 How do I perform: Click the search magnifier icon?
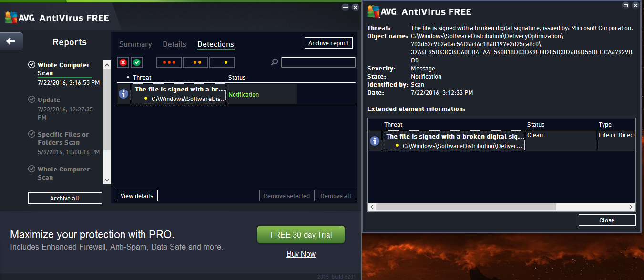(x=275, y=62)
